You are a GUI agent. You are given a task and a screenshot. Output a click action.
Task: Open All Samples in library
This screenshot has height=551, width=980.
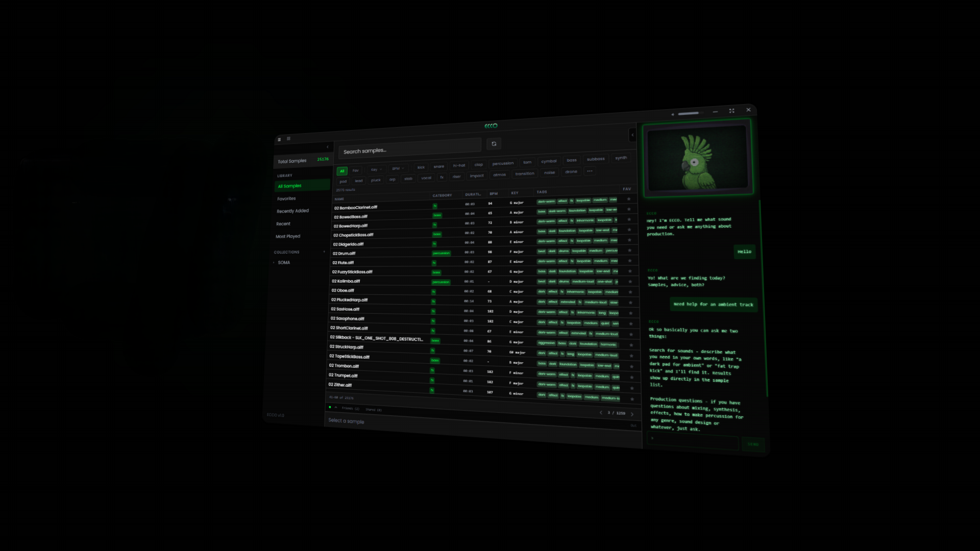[x=302, y=186]
